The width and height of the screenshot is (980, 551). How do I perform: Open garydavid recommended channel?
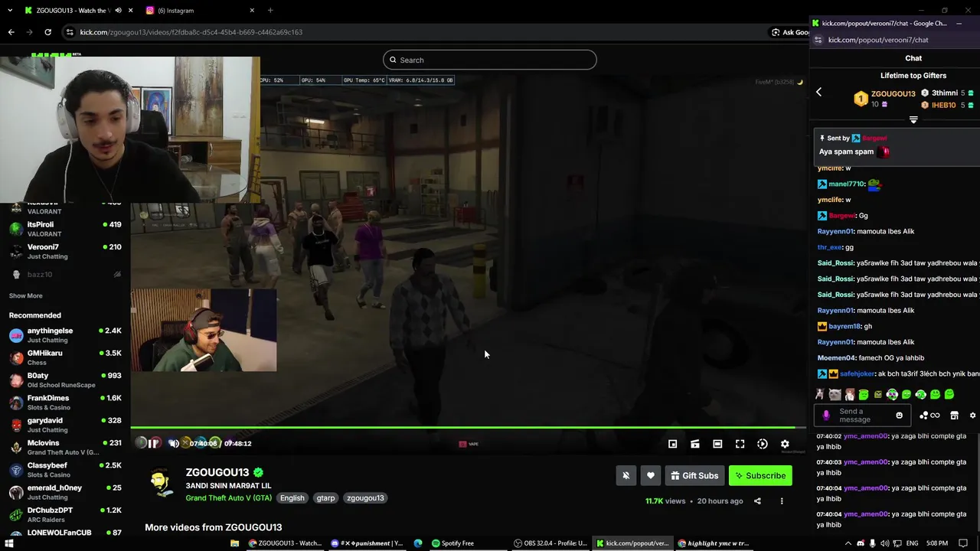(65, 425)
